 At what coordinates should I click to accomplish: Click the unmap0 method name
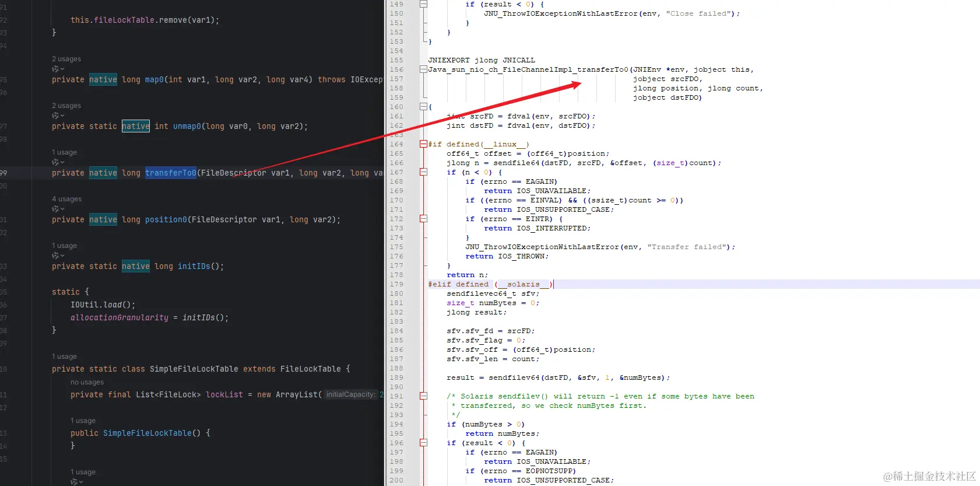(x=187, y=126)
